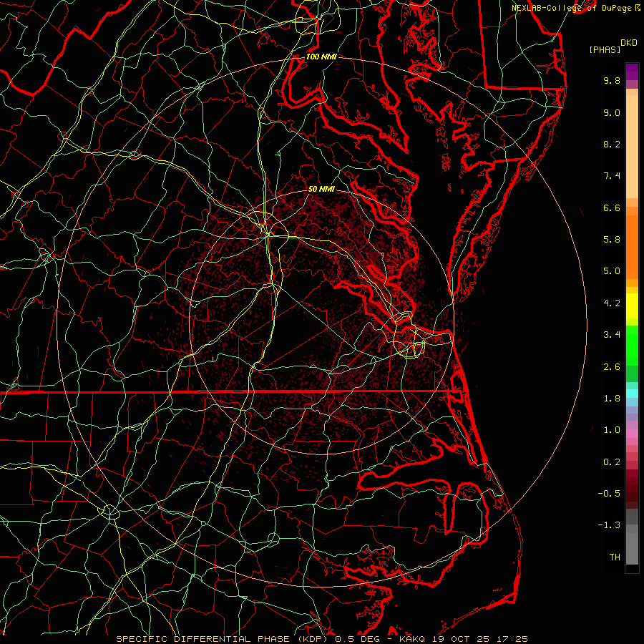Click the TH threshold label
Viewport: 644px width, 644px height.
(x=615, y=557)
